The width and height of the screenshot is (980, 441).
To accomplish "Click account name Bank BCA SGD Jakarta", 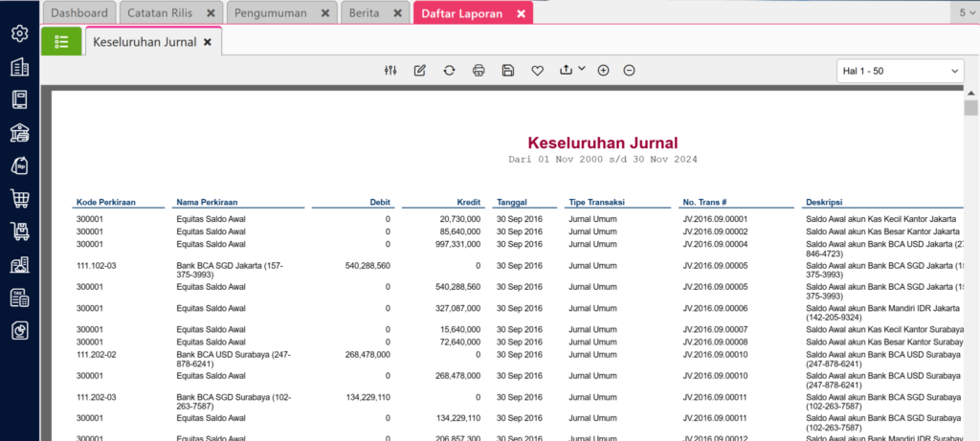I will tap(230, 270).
